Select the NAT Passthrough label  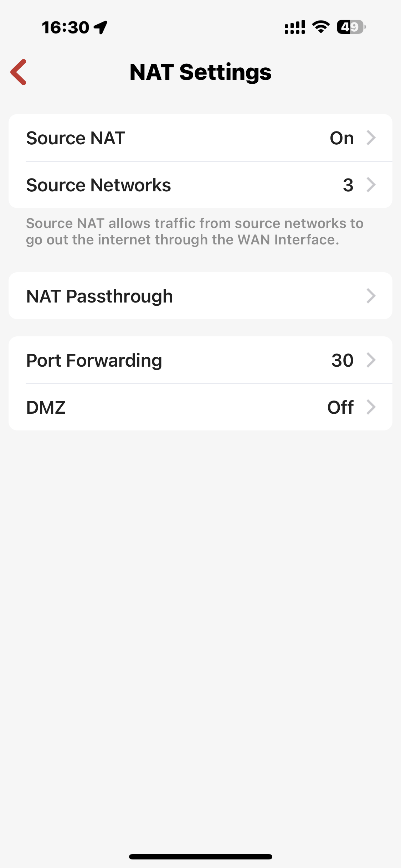(99, 296)
